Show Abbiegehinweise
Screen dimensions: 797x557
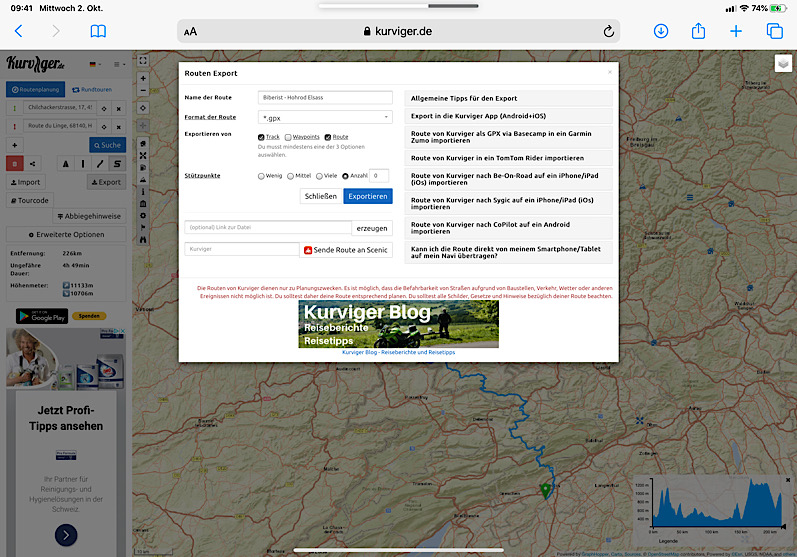[x=89, y=216]
